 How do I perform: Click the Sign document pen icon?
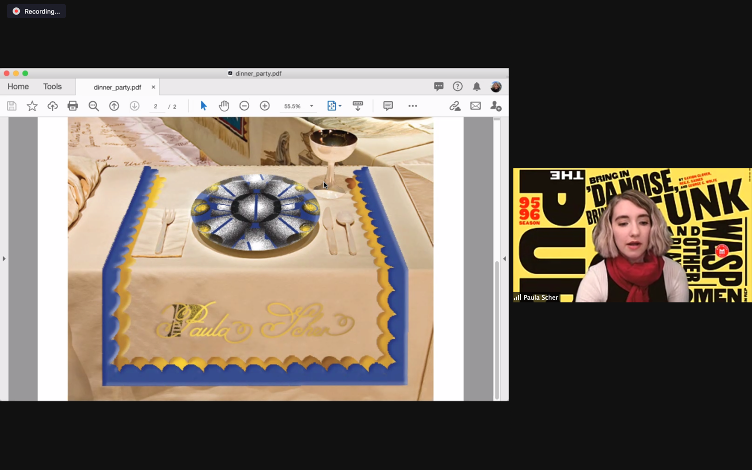[455, 106]
